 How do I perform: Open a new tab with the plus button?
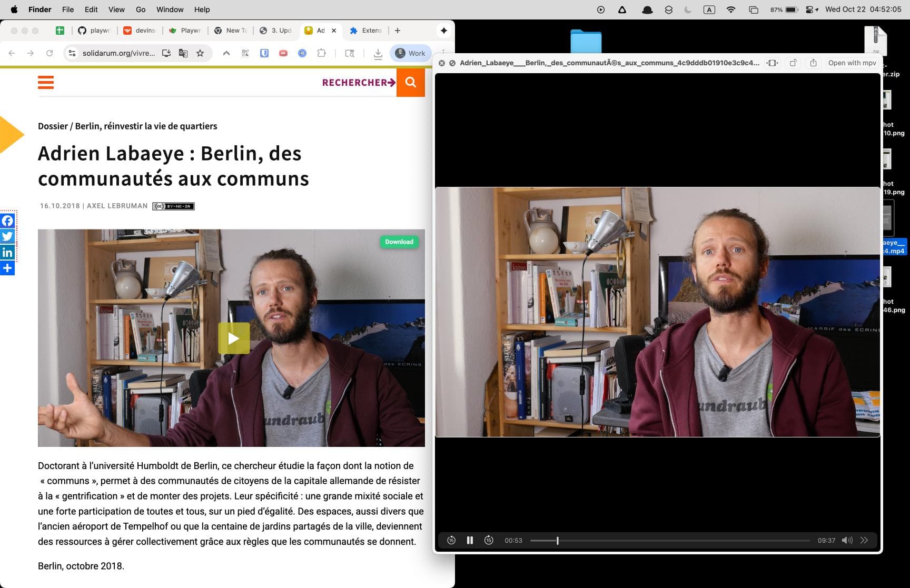coord(398,31)
